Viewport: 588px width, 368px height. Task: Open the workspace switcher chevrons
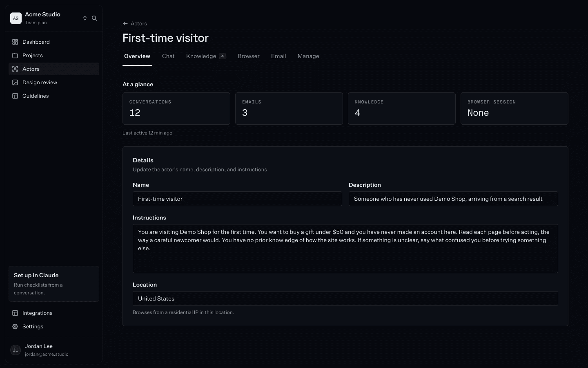85,18
